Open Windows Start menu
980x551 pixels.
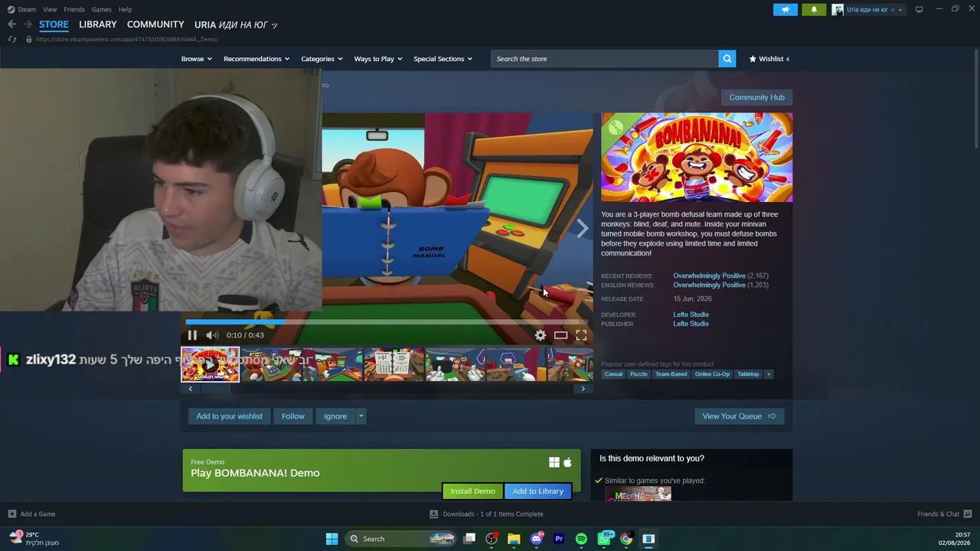[x=332, y=539]
